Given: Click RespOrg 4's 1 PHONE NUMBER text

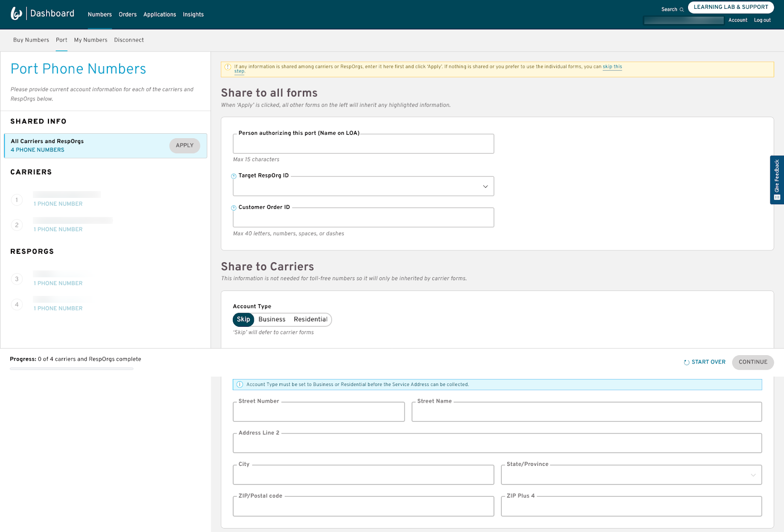Looking at the screenshot, I should 58,309.
